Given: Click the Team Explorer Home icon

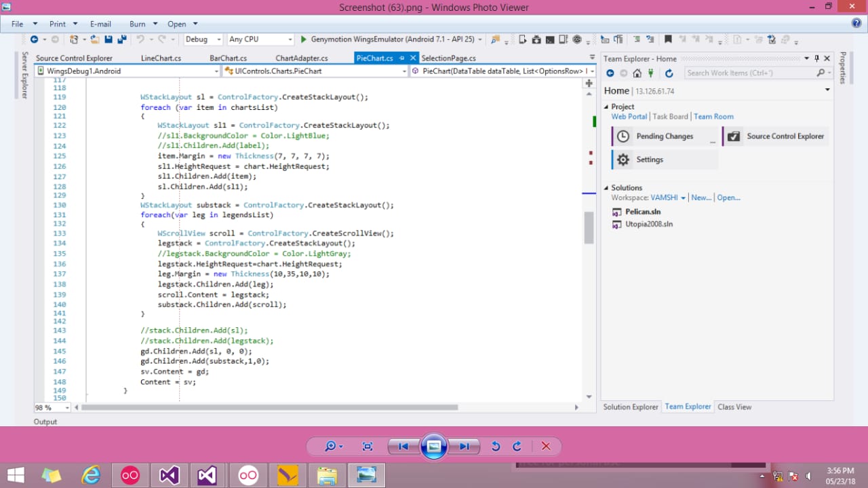Looking at the screenshot, I should pyautogui.click(x=637, y=73).
